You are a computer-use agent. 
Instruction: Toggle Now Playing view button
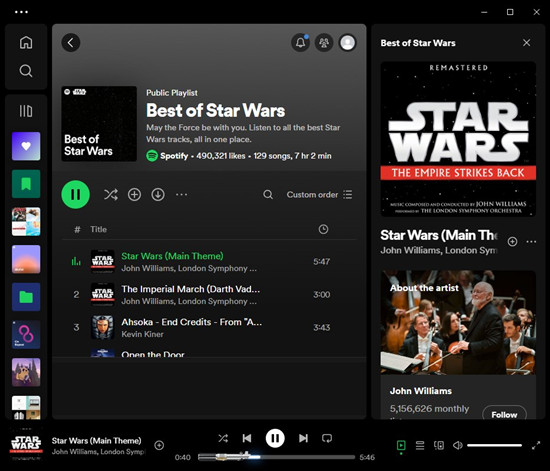401,445
